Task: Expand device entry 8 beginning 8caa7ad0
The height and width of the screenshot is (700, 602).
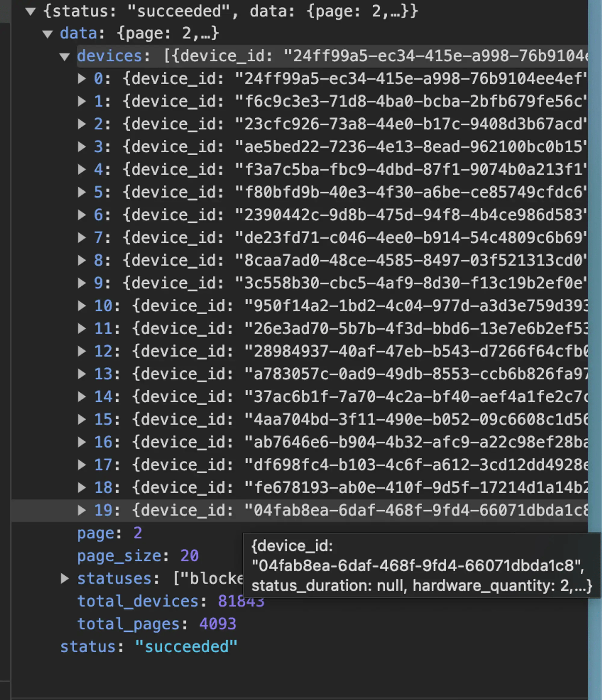Action: pyautogui.click(x=82, y=260)
